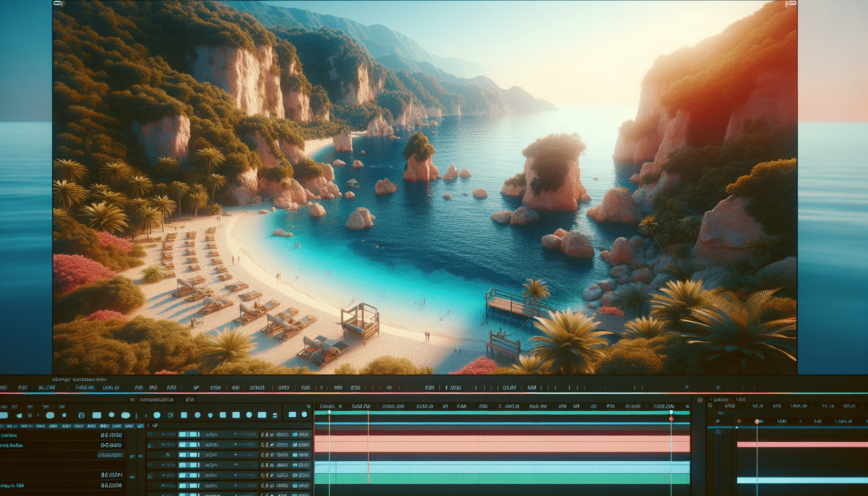Click the paper-plane arrow icon in menu strip
Screen dimensions: 868x496
[x=196, y=387]
